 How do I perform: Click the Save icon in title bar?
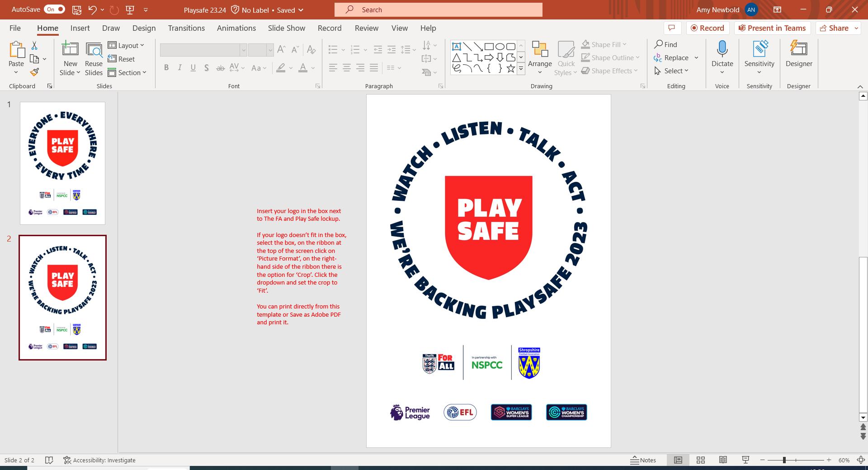[x=77, y=9]
